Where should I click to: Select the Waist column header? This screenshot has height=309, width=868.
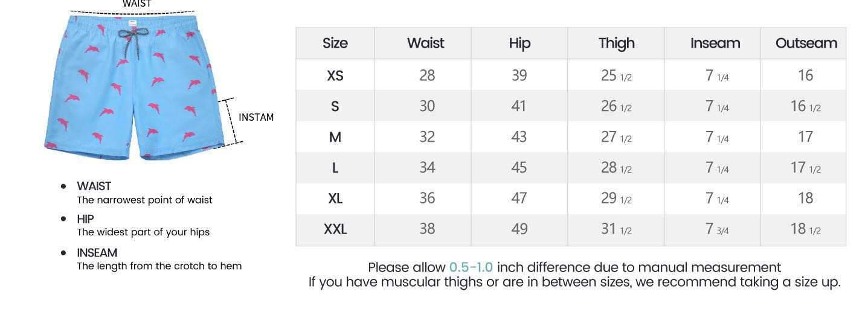[425, 43]
